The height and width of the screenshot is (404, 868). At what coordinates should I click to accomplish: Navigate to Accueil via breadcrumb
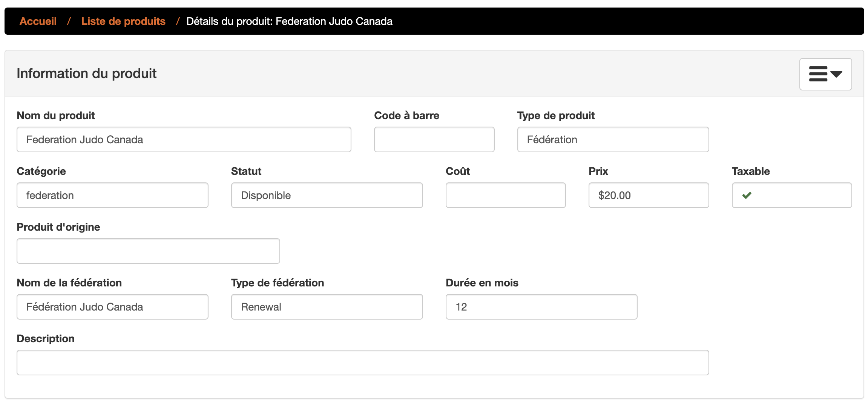(38, 21)
